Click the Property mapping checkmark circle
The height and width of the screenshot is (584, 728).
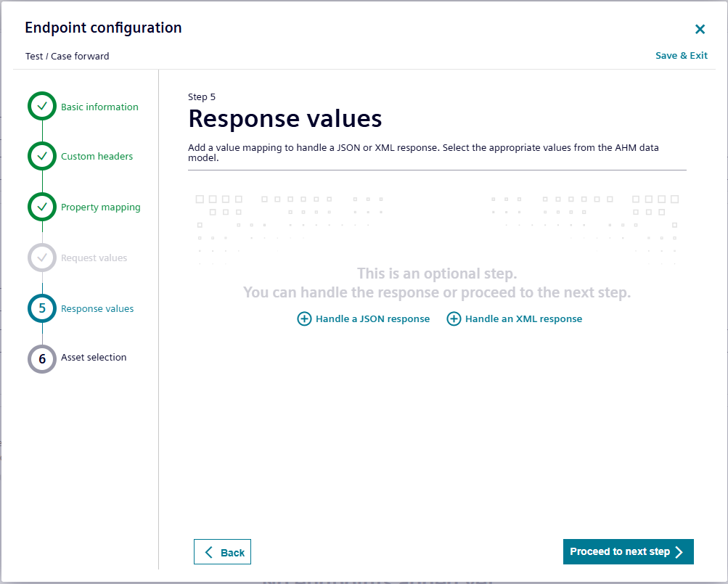[x=42, y=207]
